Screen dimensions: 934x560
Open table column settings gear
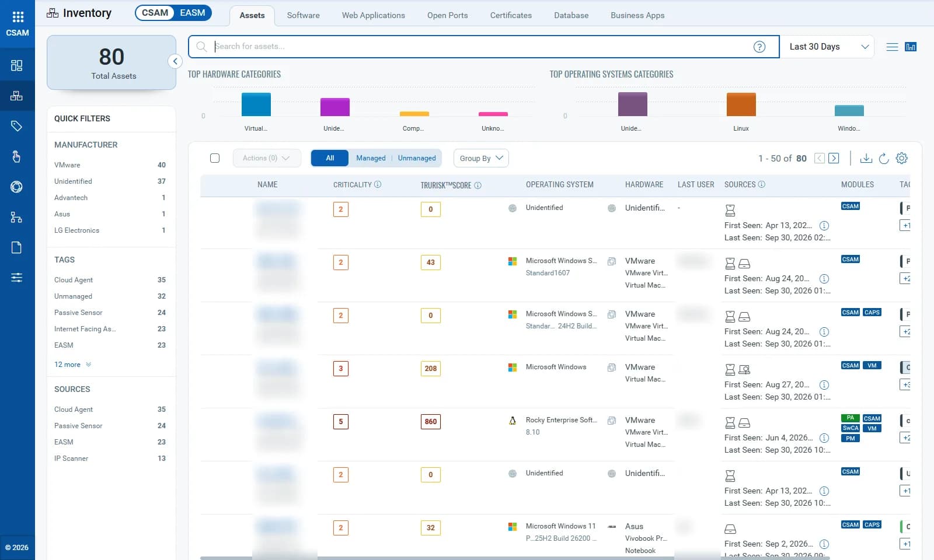pos(902,158)
